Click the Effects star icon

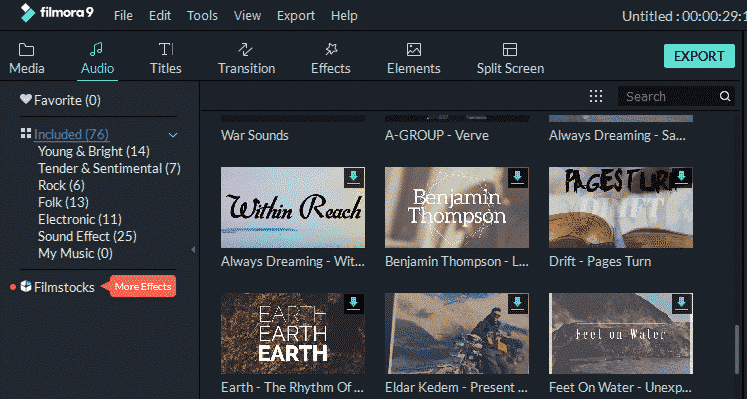(x=331, y=49)
